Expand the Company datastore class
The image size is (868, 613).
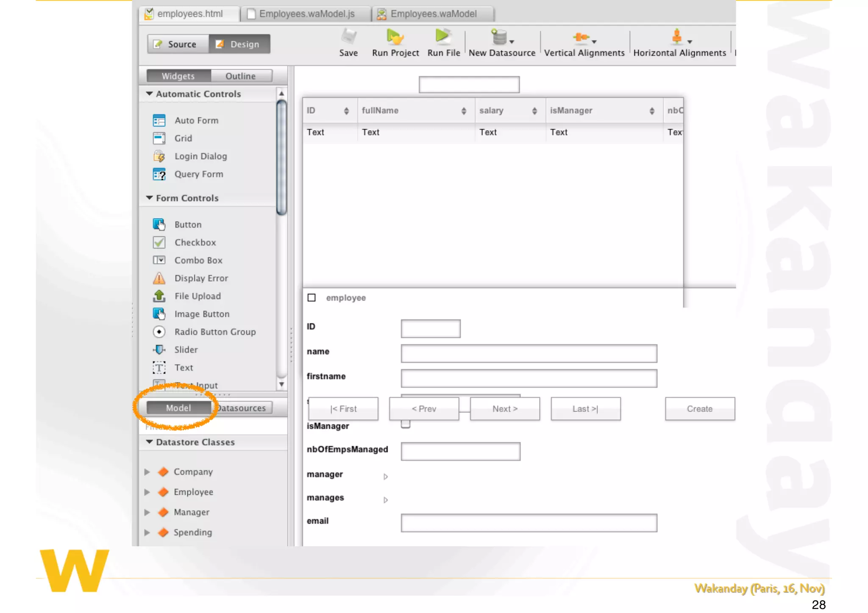click(x=147, y=472)
